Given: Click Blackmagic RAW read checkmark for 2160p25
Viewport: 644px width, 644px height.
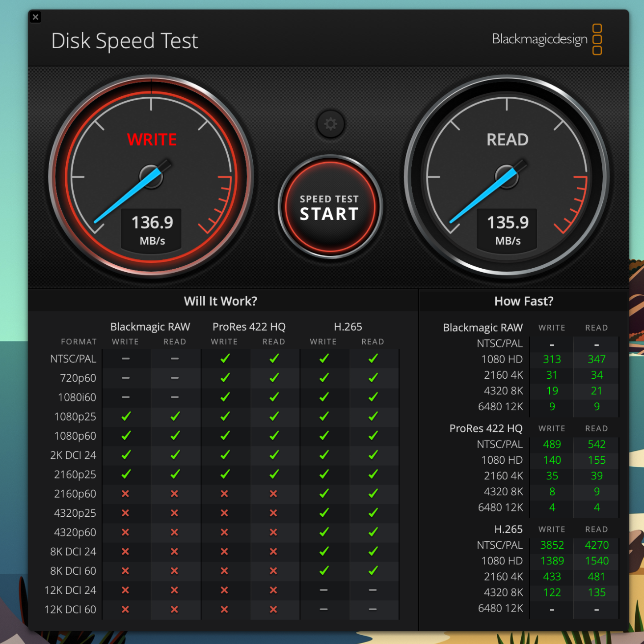Looking at the screenshot, I should [175, 474].
